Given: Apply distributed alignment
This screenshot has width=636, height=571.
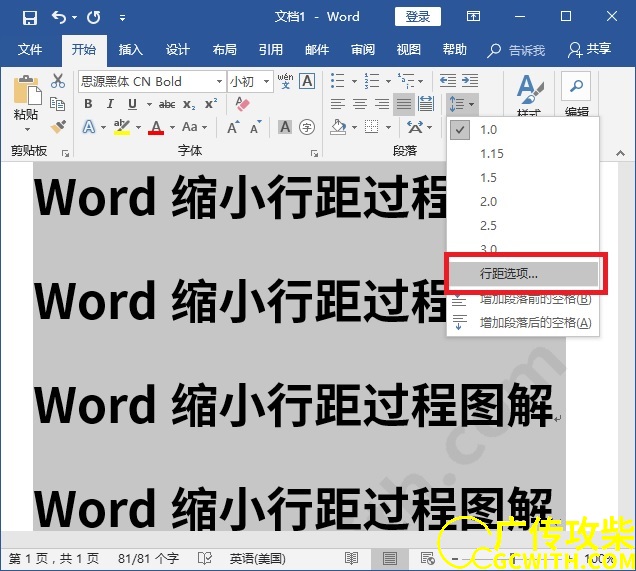Looking at the screenshot, I should coord(425,104).
